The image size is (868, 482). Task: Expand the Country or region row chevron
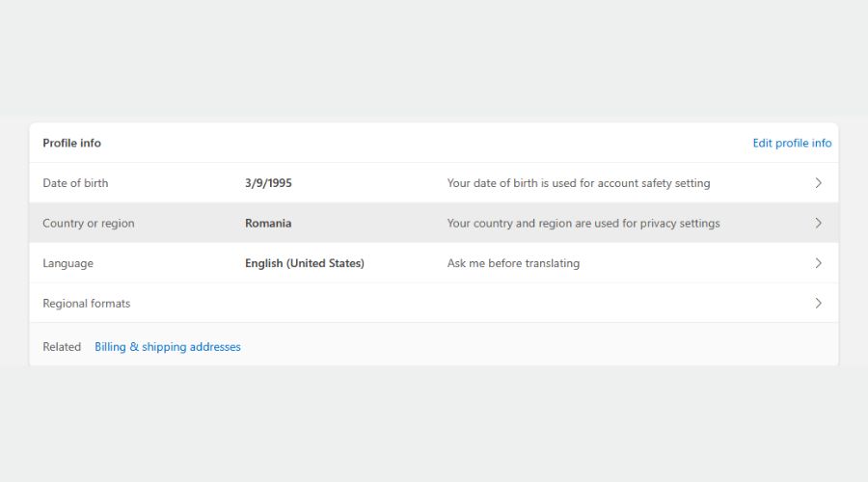click(x=818, y=223)
